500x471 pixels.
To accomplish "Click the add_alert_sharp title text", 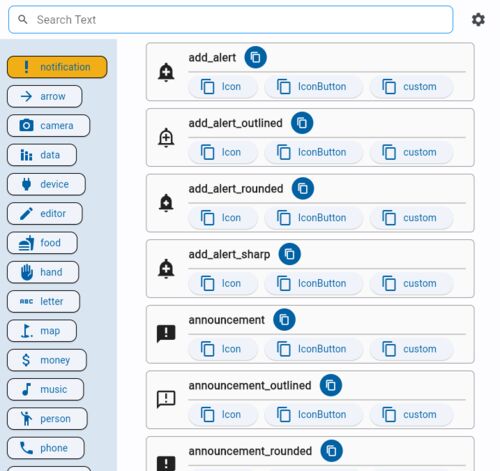I will [x=229, y=255].
